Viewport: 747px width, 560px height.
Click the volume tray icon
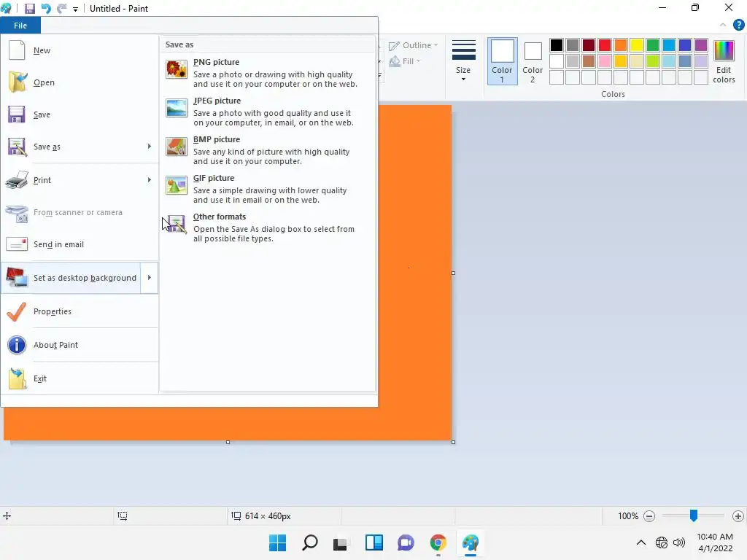pyautogui.click(x=679, y=542)
